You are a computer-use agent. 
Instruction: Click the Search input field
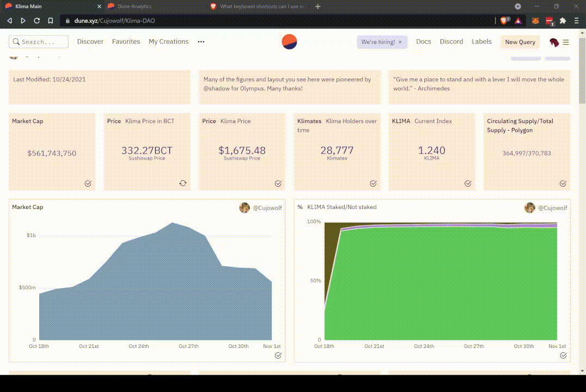pos(39,42)
